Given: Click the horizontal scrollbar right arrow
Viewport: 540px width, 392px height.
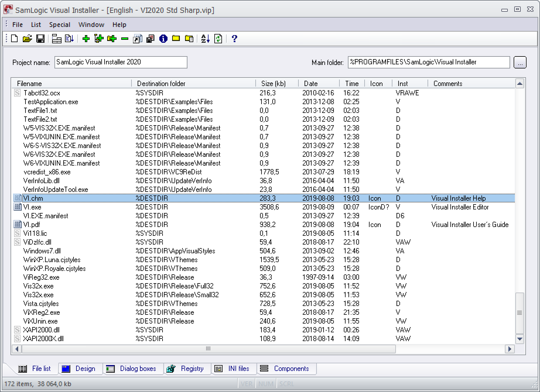Looking at the screenshot, I should point(510,349).
